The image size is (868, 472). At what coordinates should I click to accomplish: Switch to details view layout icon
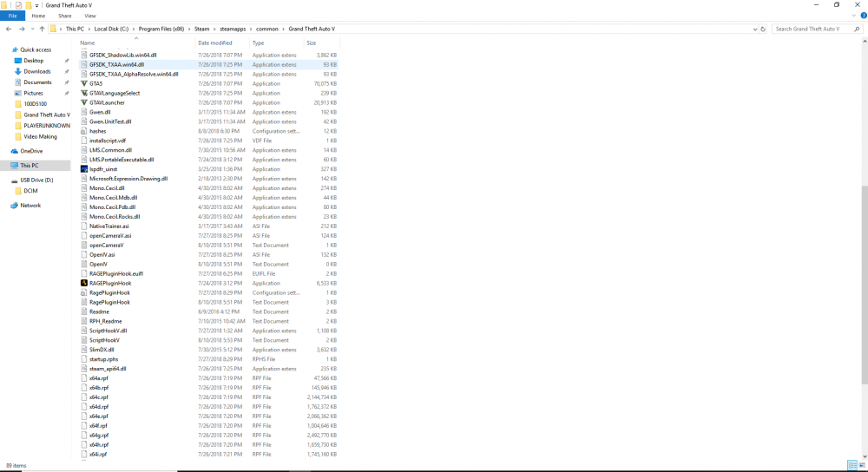(852, 465)
